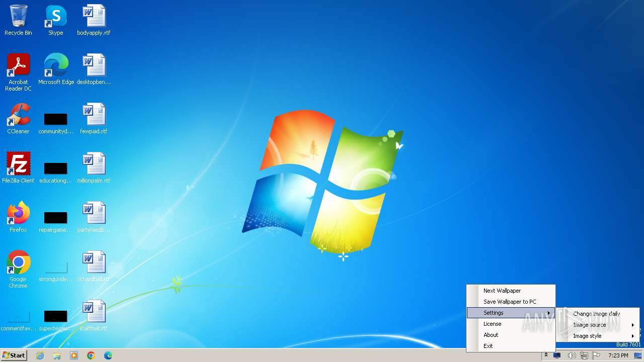Launch Windows Media Player from taskbar

pyautogui.click(x=74, y=355)
